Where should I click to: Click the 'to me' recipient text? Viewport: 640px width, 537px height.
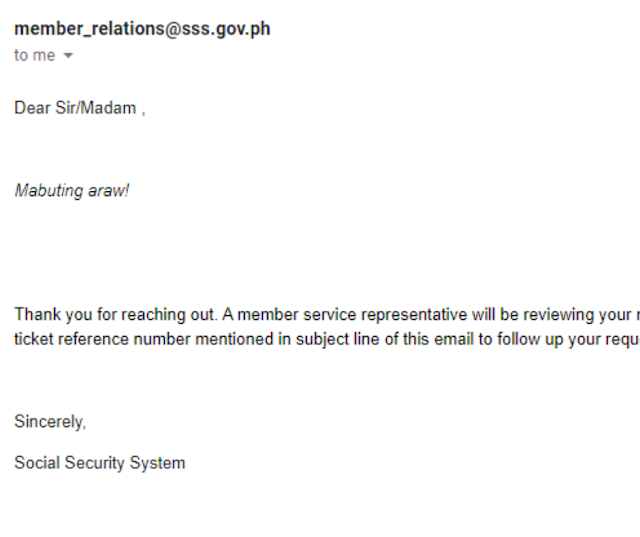(x=35, y=55)
